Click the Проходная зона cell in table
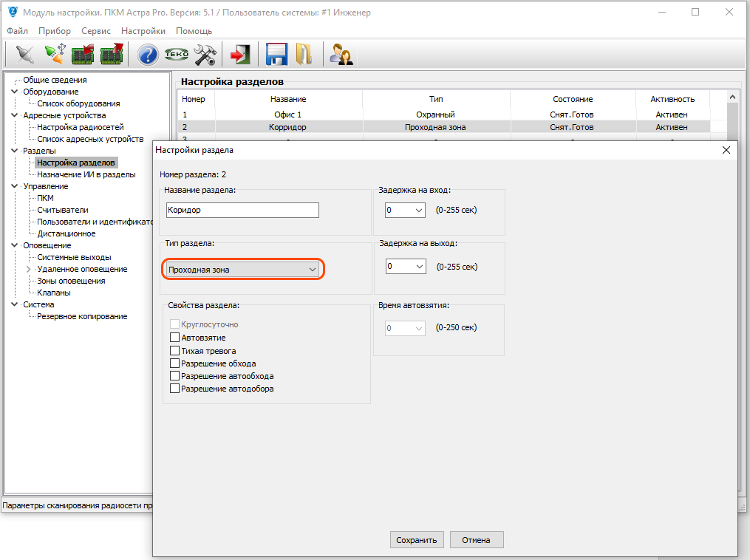 435,127
